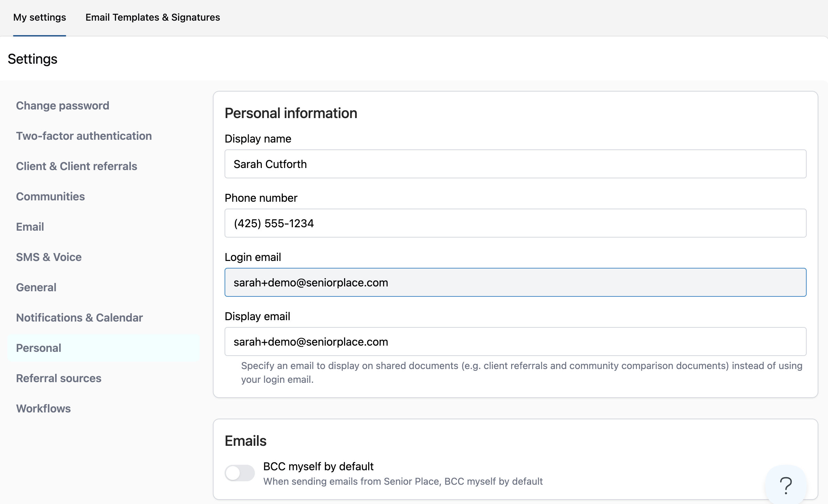Click the Display email input field
The height and width of the screenshot is (504, 828).
(515, 342)
